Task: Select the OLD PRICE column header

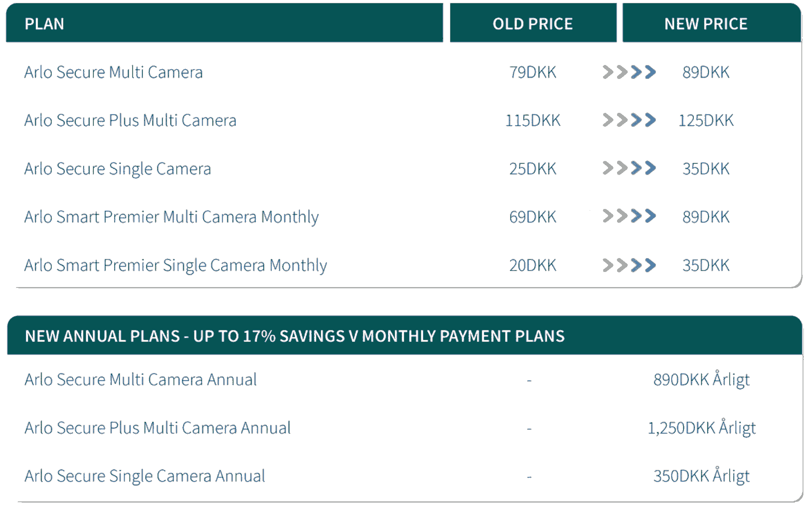Action: click(x=532, y=24)
